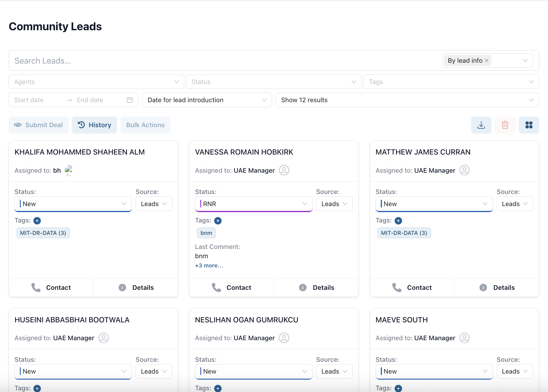
Task: Expand the Status filter dropdown
Action: (x=273, y=82)
